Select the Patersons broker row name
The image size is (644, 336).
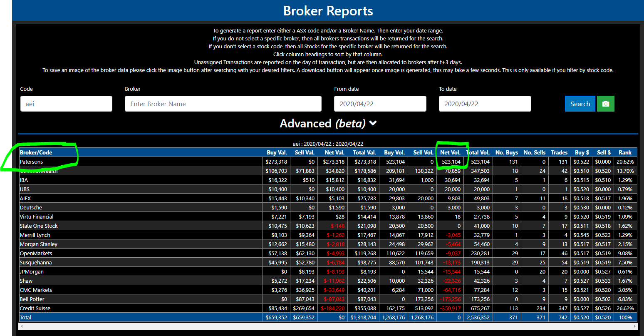tap(31, 162)
